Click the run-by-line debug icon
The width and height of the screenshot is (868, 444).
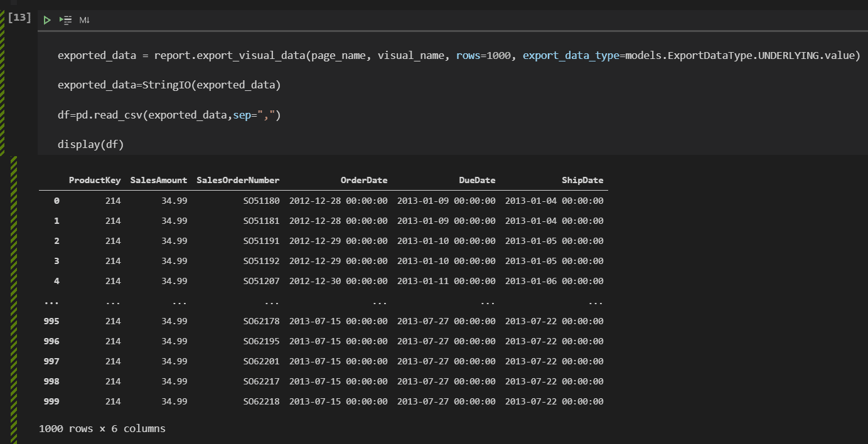point(65,20)
